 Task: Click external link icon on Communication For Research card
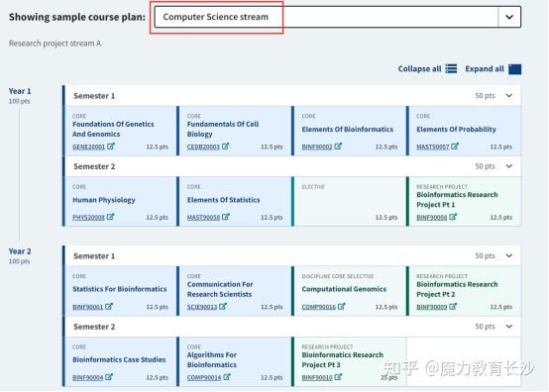223,306
